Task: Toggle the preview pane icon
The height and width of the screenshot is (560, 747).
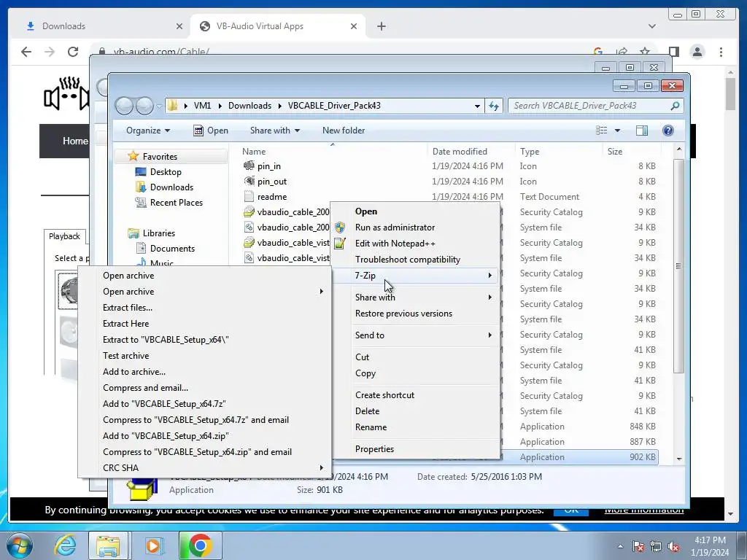Action: pos(642,131)
